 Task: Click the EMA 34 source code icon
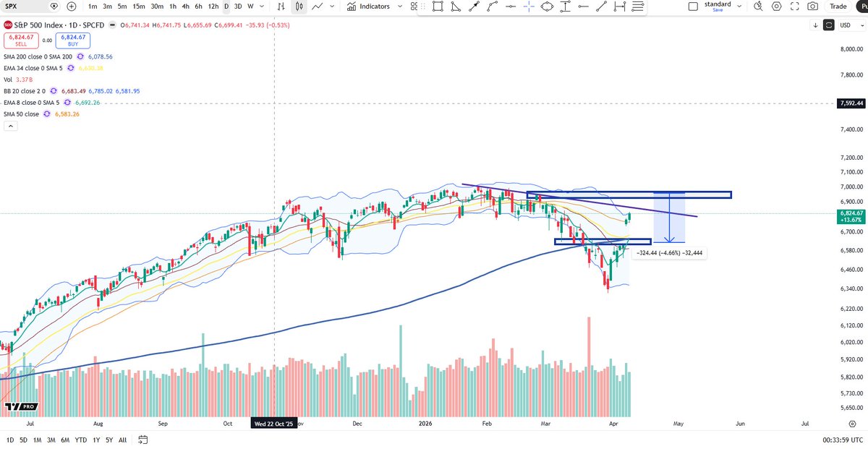pos(71,68)
